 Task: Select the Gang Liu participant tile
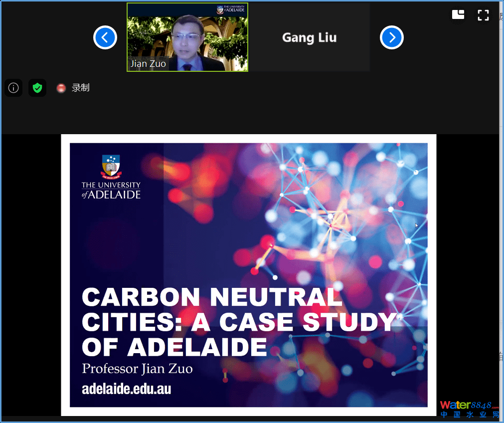click(309, 37)
